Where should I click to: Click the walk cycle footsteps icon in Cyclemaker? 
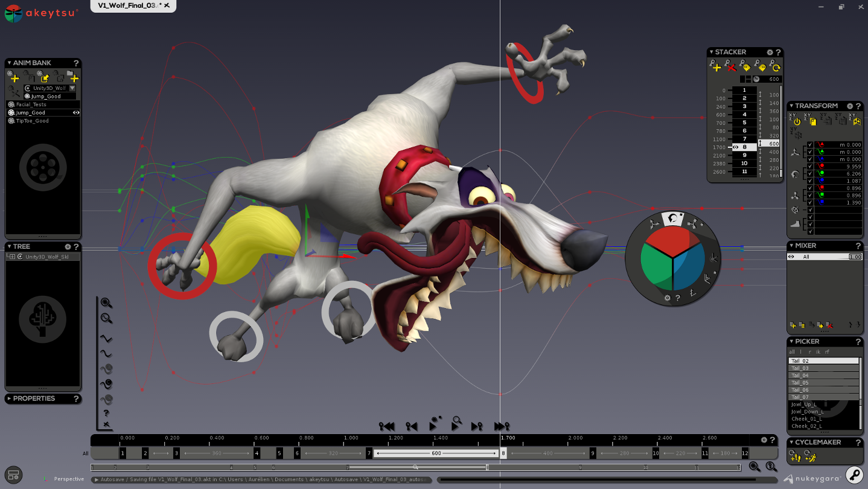tap(795, 457)
